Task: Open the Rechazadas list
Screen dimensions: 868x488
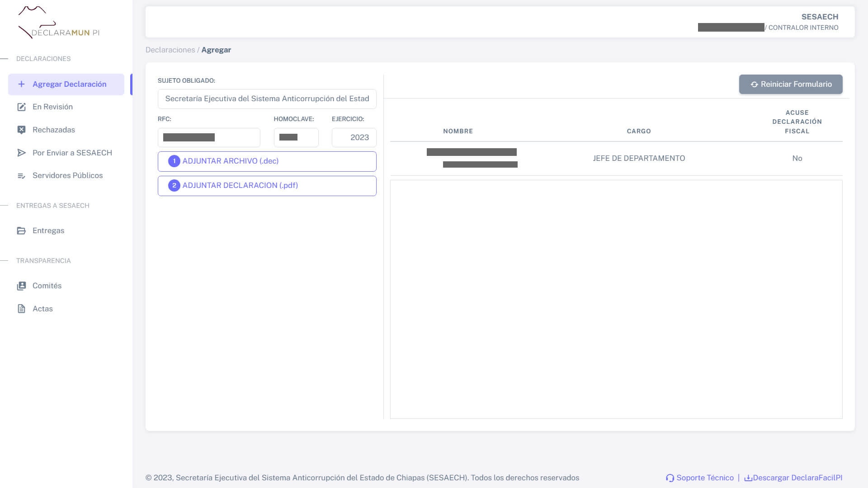Action: [x=66, y=130]
